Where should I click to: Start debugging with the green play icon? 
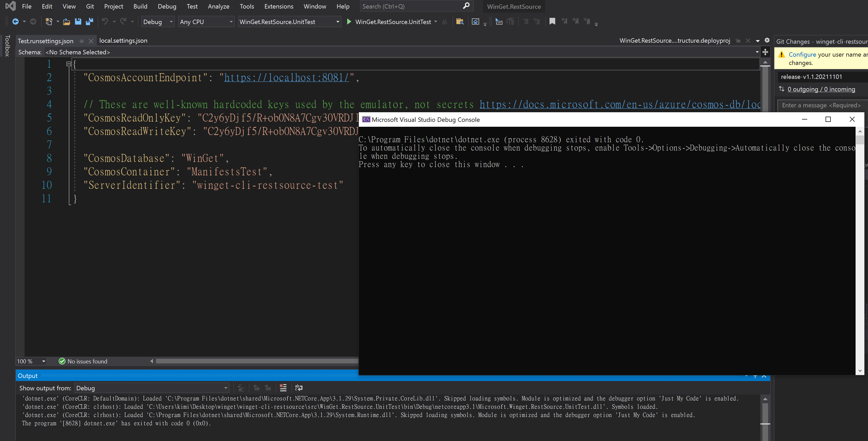pos(349,22)
